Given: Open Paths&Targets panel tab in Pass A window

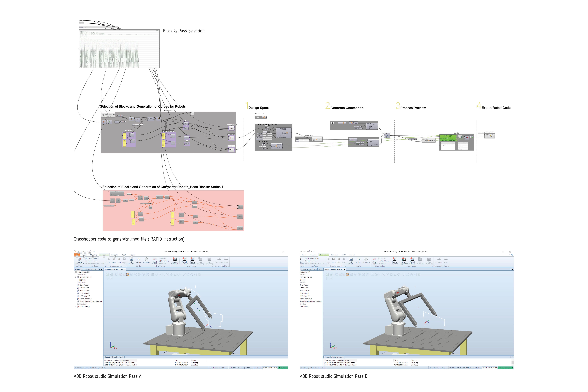Looking at the screenshot, I should coord(87,269).
